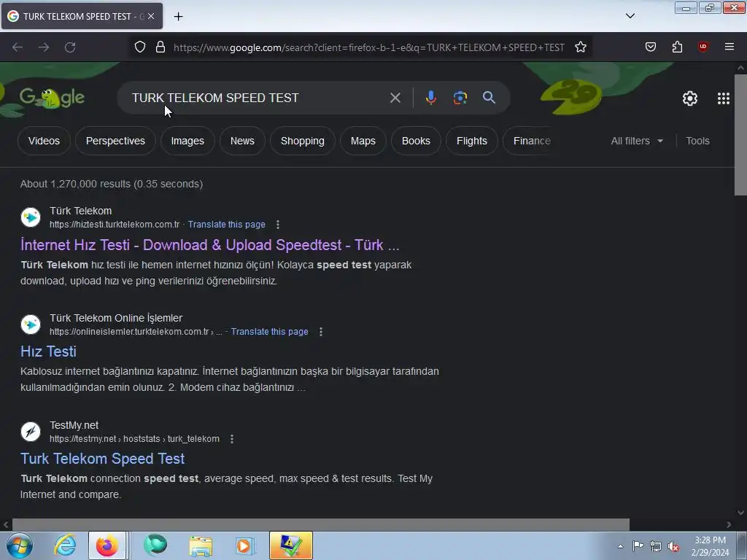View site security via padlock icon

[x=160, y=47]
